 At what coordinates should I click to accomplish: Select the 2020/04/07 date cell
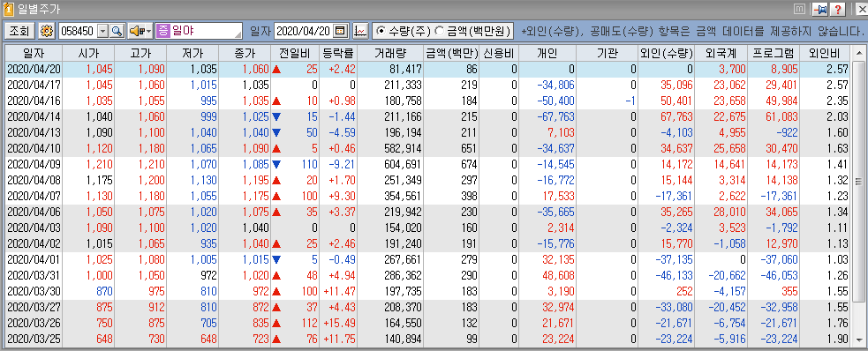tap(34, 197)
